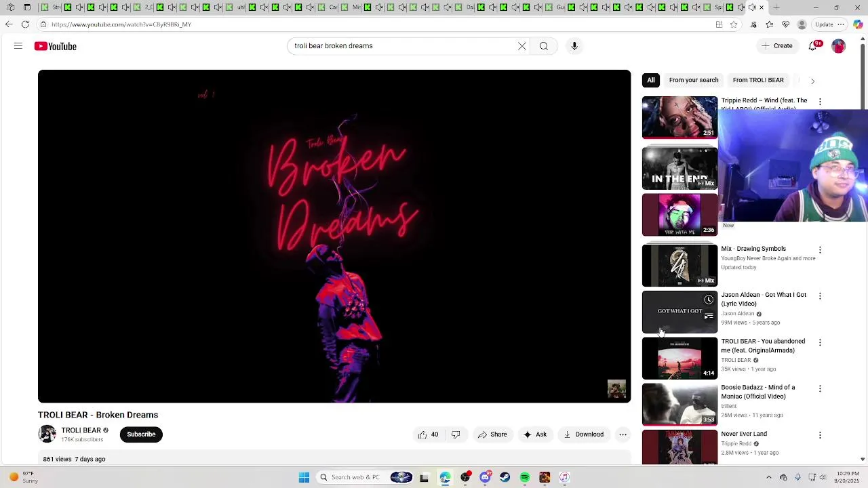Open options for You abandoned me video
Screen dimensions: 868x488
pos(820,342)
